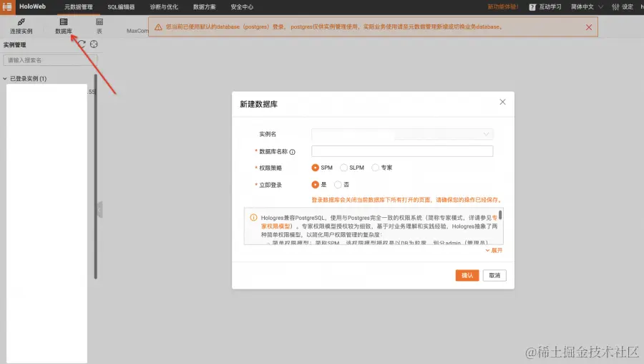Open the 实例名 dropdown
This screenshot has width=644, height=364.
click(402, 134)
